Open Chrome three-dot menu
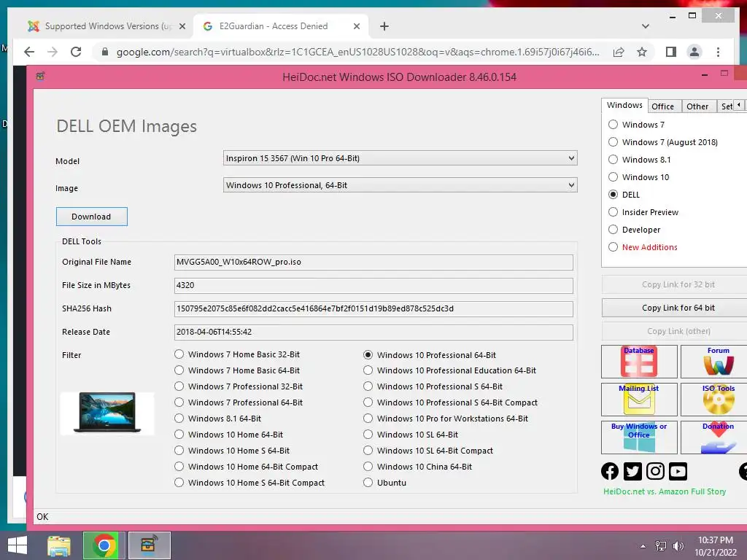Screen dimensions: 747x560 click(x=718, y=52)
